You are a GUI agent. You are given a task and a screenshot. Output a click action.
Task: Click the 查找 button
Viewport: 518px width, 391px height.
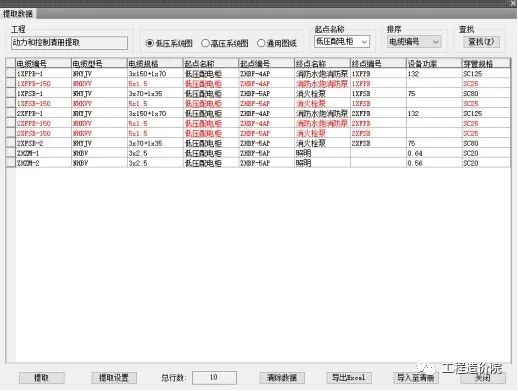[x=481, y=42]
